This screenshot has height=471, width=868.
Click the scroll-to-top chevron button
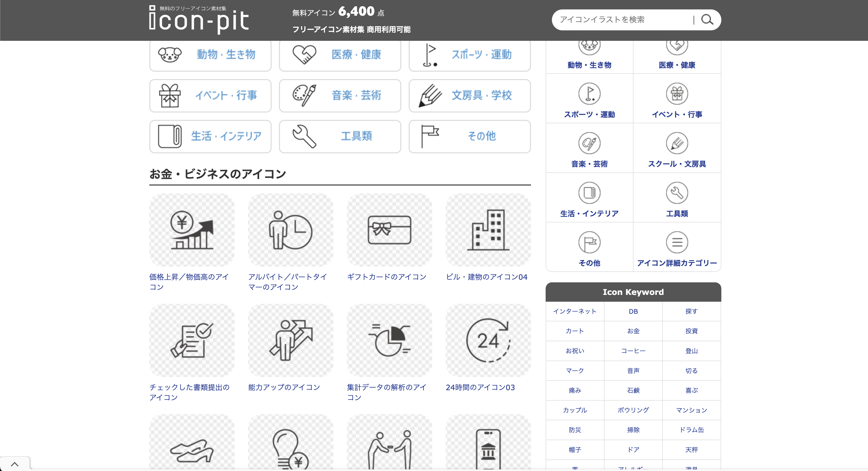pyautogui.click(x=14, y=464)
